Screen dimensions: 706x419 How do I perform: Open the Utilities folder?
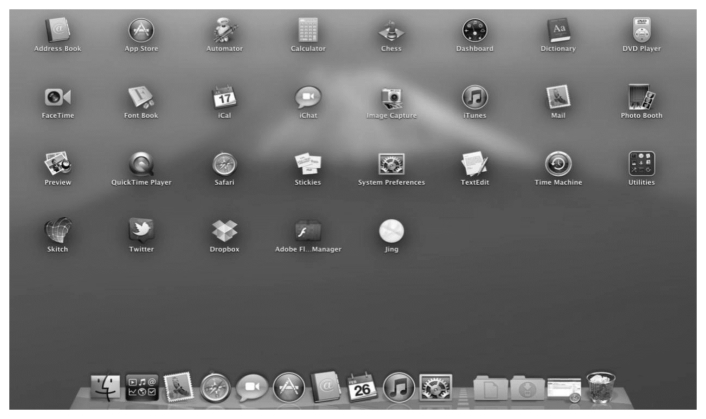(x=642, y=164)
